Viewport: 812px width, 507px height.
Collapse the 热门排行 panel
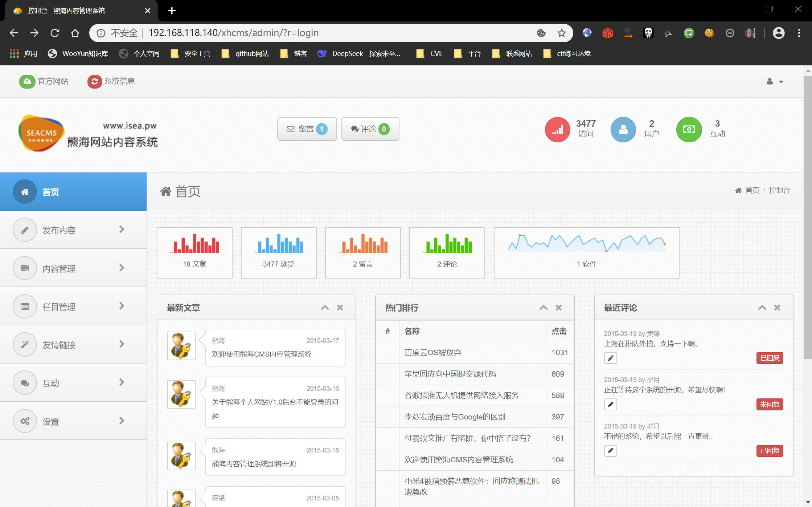click(x=543, y=308)
